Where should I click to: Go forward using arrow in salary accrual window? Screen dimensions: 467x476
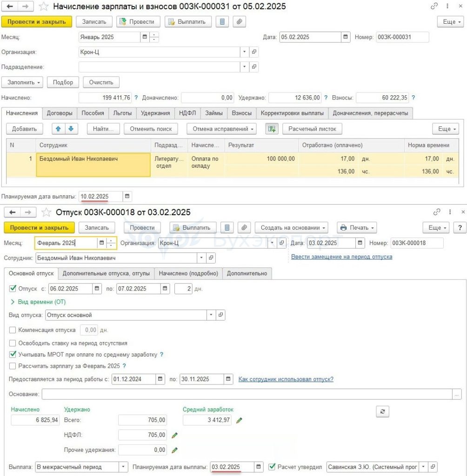coord(26,6)
